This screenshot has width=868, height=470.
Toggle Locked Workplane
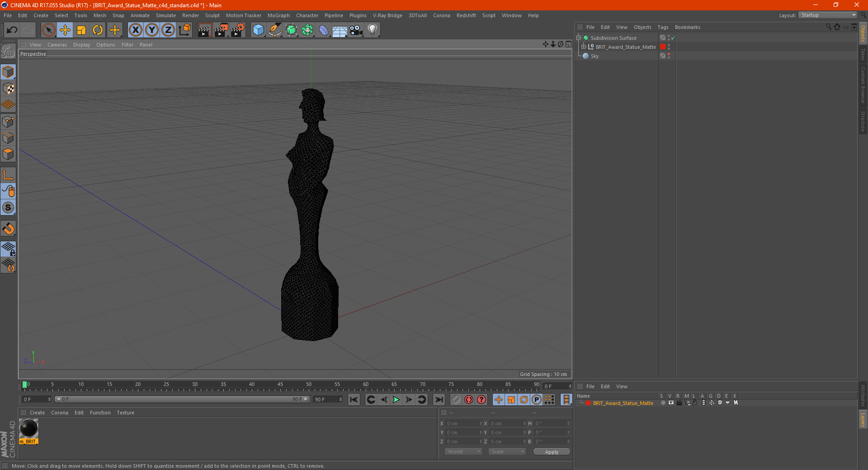coord(8,249)
